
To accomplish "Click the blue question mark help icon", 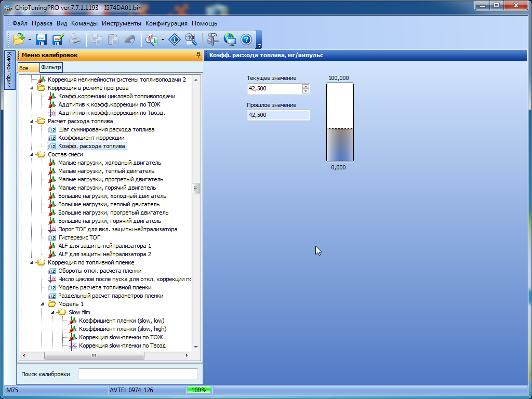I will 246,39.
